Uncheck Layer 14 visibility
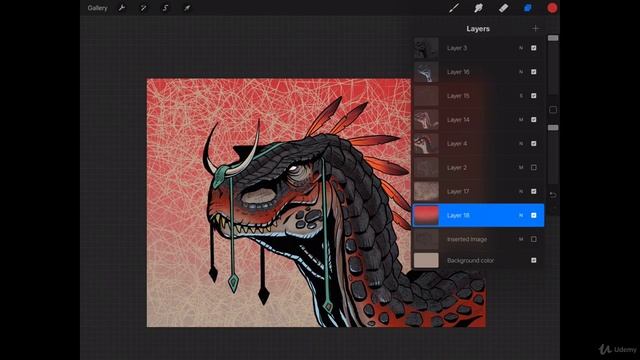Viewport: 640px width, 360px height. tap(533, 120)
